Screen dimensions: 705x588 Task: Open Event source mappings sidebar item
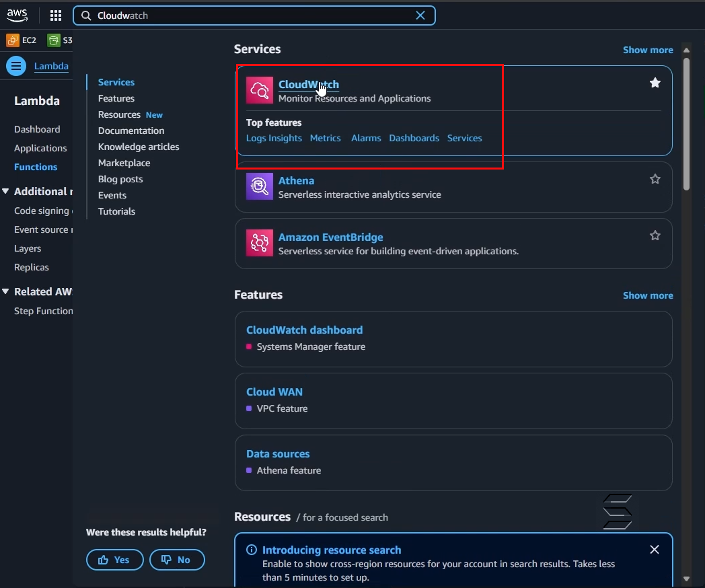(43, 229)
